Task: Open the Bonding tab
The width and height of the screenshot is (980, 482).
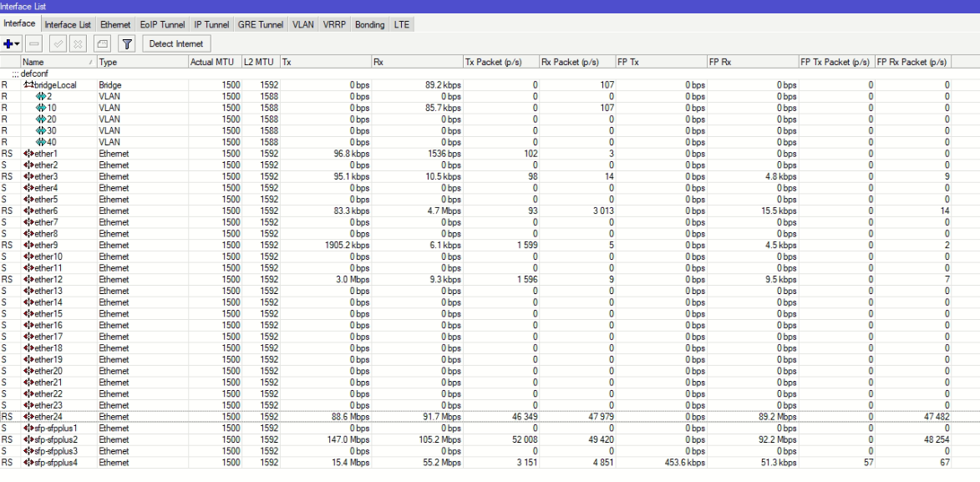Action: point(370,24)
